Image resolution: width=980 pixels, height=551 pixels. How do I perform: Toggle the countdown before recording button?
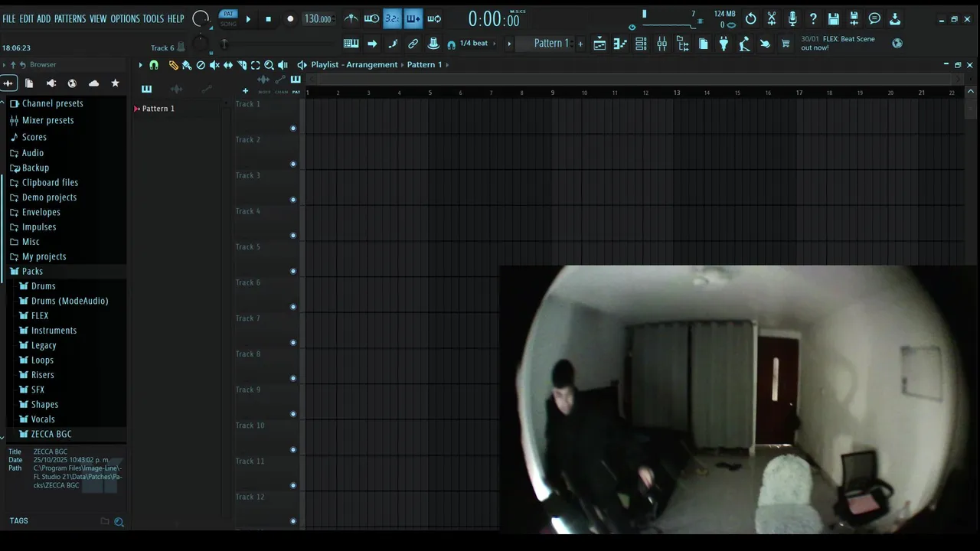click(x=392, y=18)
